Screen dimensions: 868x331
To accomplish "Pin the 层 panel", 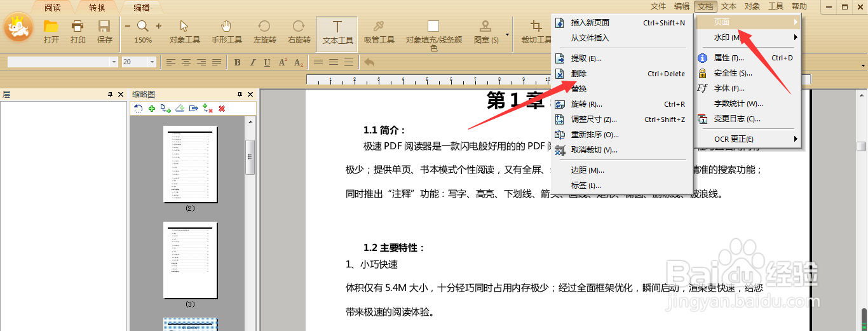I will click(111, 94).
